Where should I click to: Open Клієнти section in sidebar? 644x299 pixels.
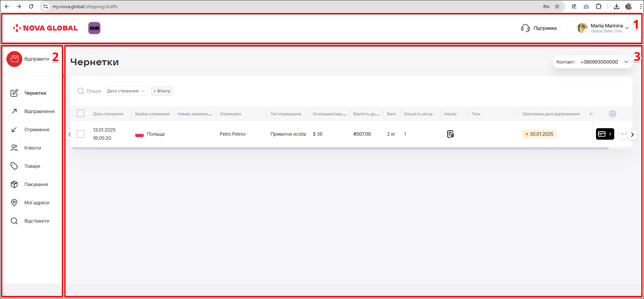click(x=32, y=148)
